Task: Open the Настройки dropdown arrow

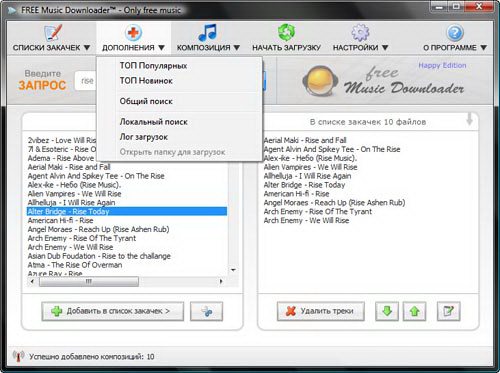Action: coord(385,48)
